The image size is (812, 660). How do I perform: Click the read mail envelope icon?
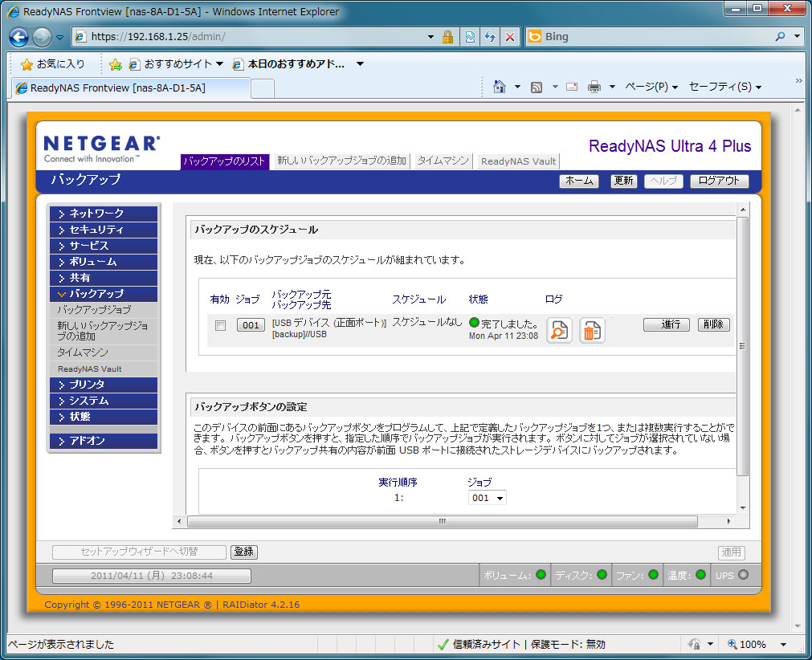(572, 87)
